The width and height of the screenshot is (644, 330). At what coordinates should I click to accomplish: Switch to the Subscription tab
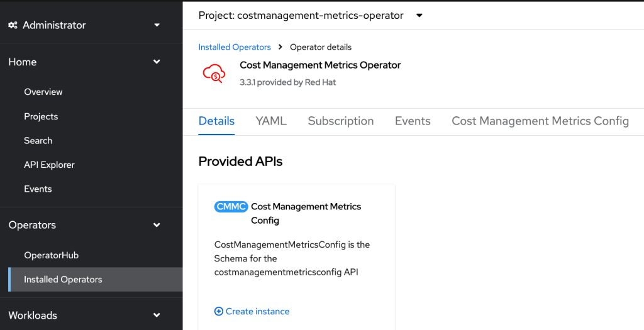click(x=340, y=121)
